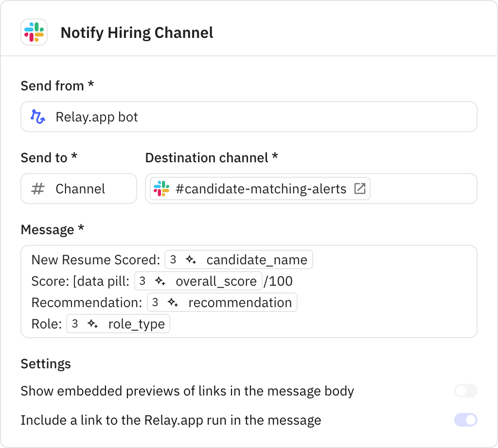Open #candidate-matching-alerts via the external link icon

[x=359, y=189]
